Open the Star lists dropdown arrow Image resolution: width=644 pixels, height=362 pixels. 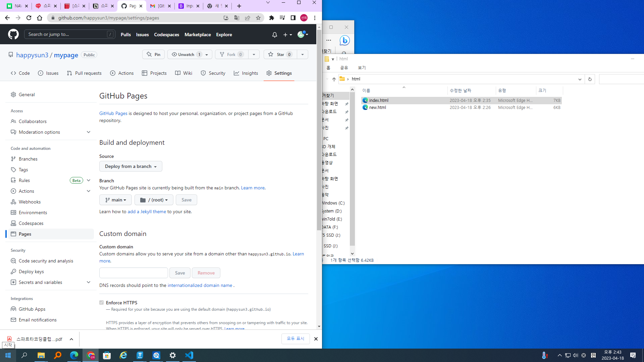pos(303,55)
